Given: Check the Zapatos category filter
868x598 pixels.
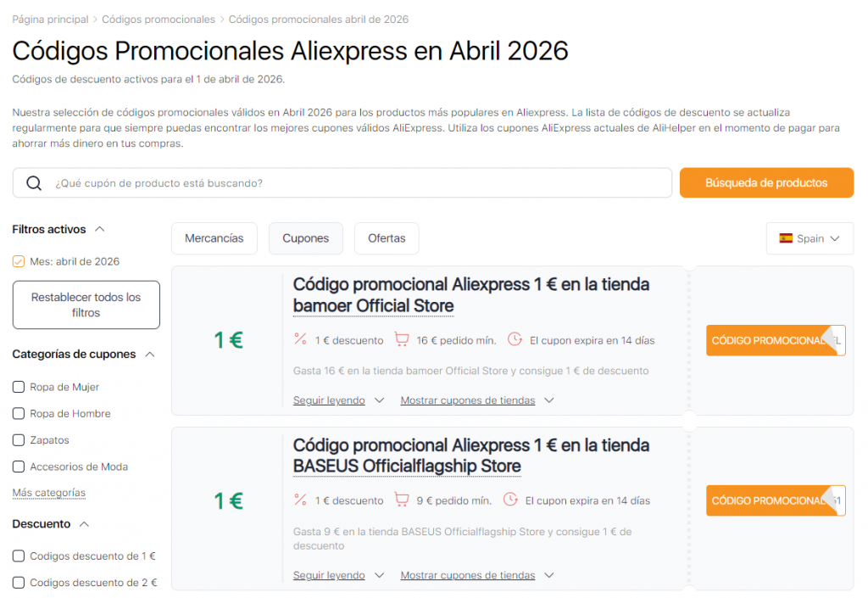Looking at the screenshot, I should (x=18, y=439).
